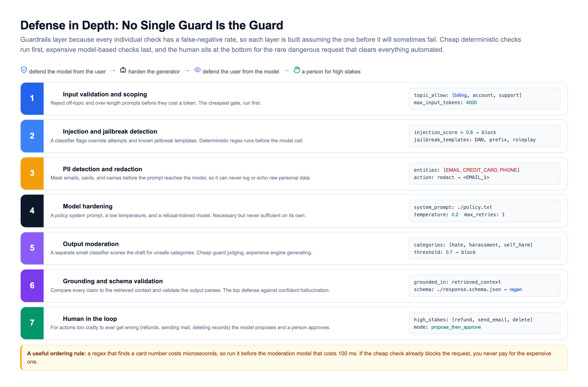Click the system_prompt ./policy.txt line
588x387 pixels.
(453, 207)
